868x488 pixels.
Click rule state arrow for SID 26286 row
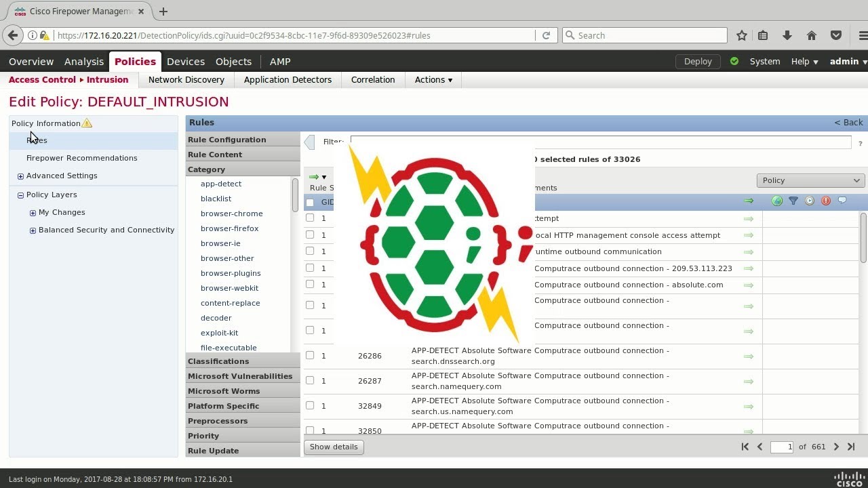[749, 357]
